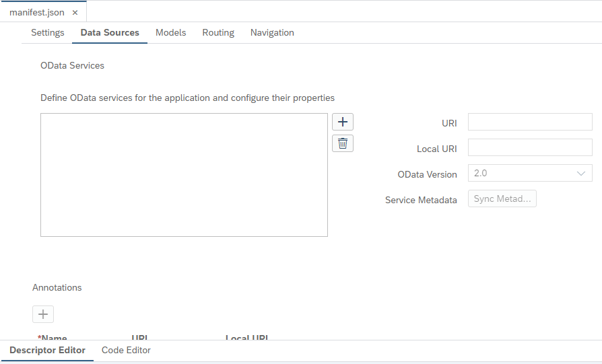Switch to the Settings tab
The width and height of the screenshot is (602, 364).
coord(48,32)
